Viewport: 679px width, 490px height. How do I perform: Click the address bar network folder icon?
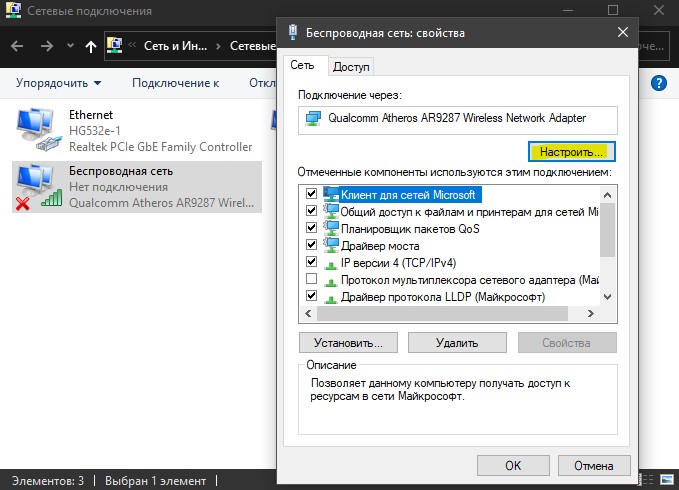click(x=114, y=45)
